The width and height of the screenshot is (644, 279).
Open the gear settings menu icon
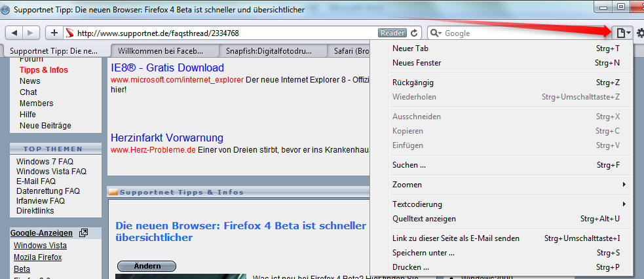640,33
